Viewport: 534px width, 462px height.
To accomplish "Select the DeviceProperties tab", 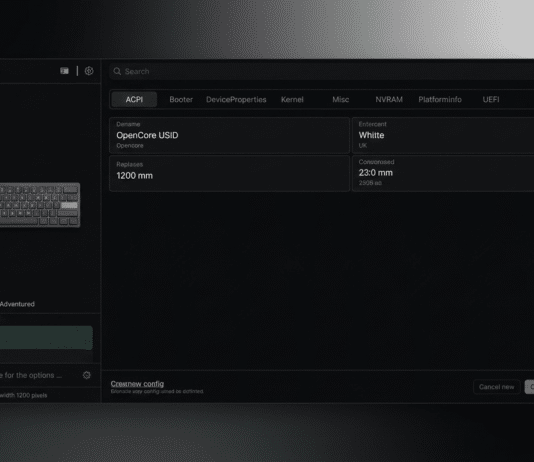I will pyautogui.click(x=236, y=99).
